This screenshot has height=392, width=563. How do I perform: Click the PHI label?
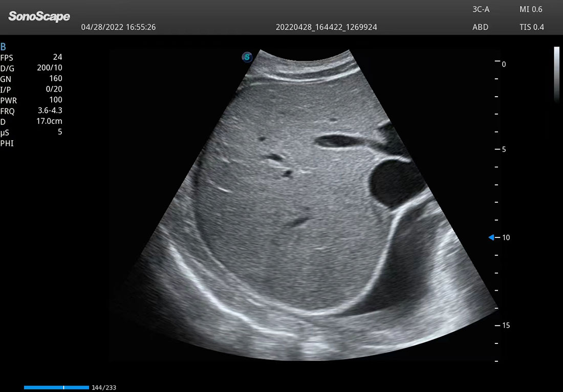pos(7,144)
